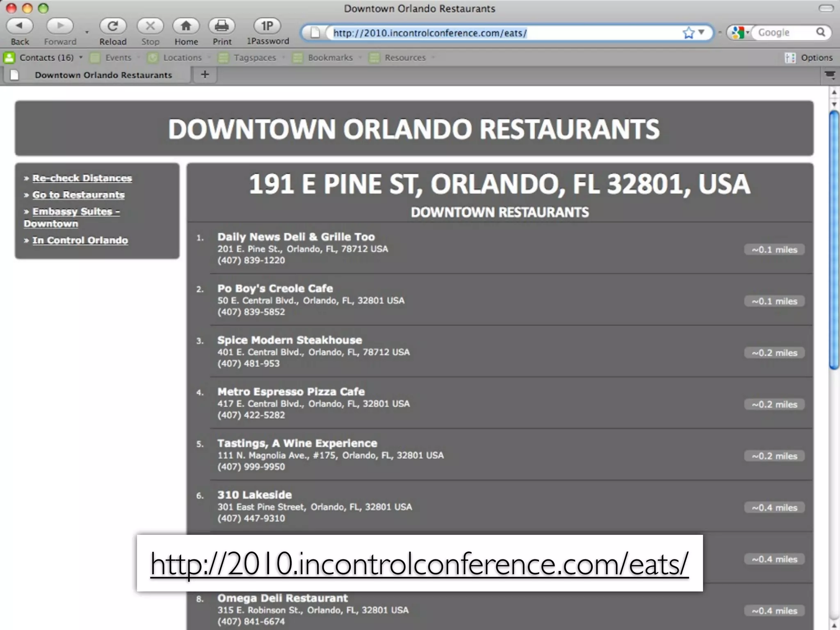The width and height of the screenshot is (840, 630).
Task: Open the Contacts (16) menu
Action: click(46, 57)
